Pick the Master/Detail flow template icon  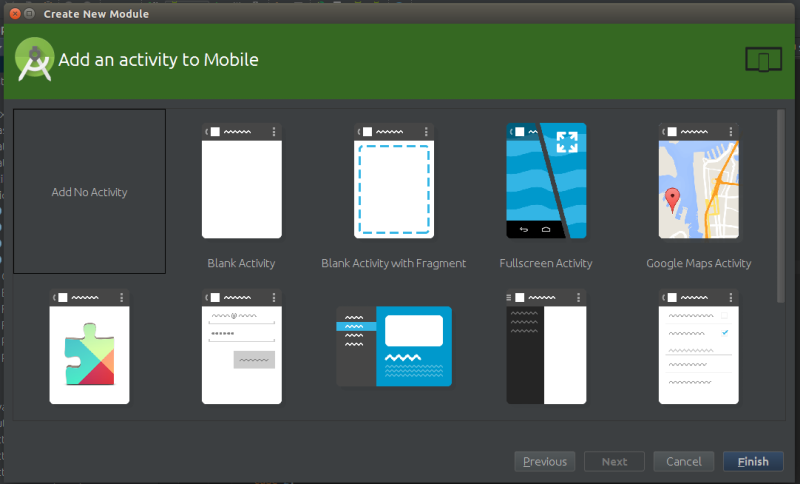click(393, 347)
